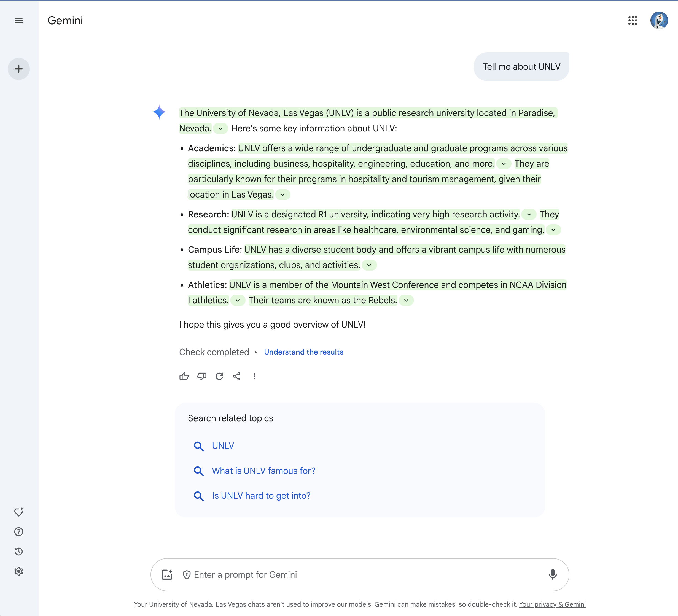678x616 pixels.
Task: Expand source chevron after 'clubs, and activities.'
Action: click(369, 265)
